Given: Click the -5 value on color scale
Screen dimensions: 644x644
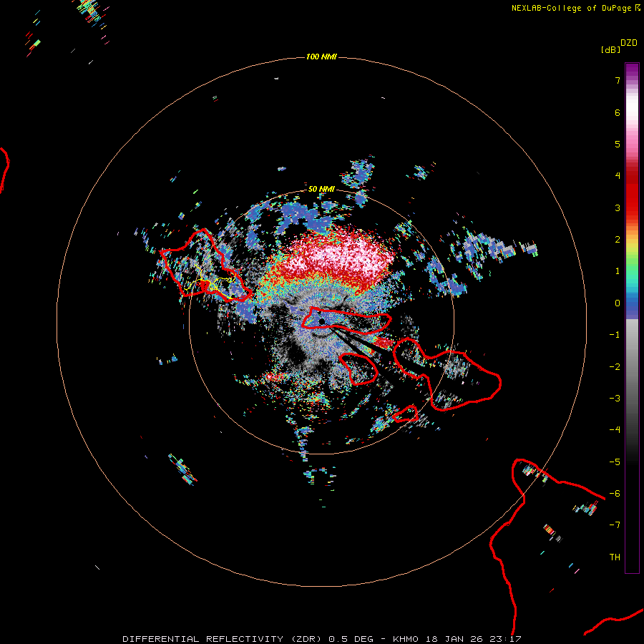Looking at the screenshot, I should [615, 462].
